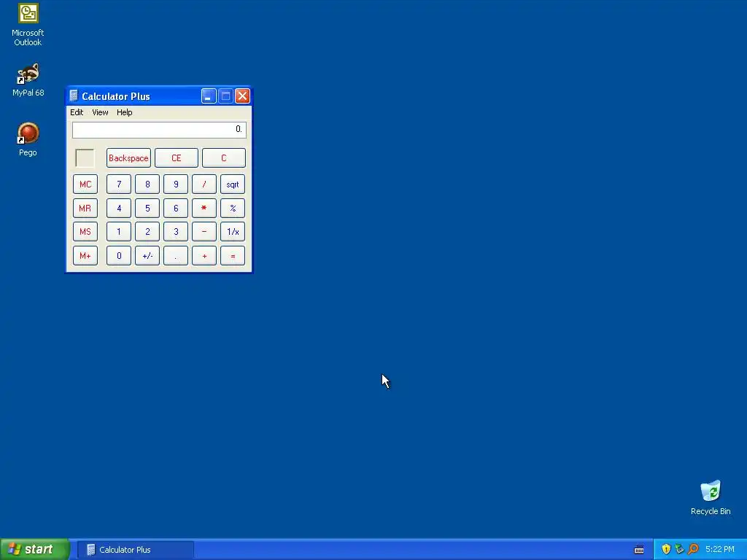Click the digit 2 key
747x560 pixels.
point(147,232)
